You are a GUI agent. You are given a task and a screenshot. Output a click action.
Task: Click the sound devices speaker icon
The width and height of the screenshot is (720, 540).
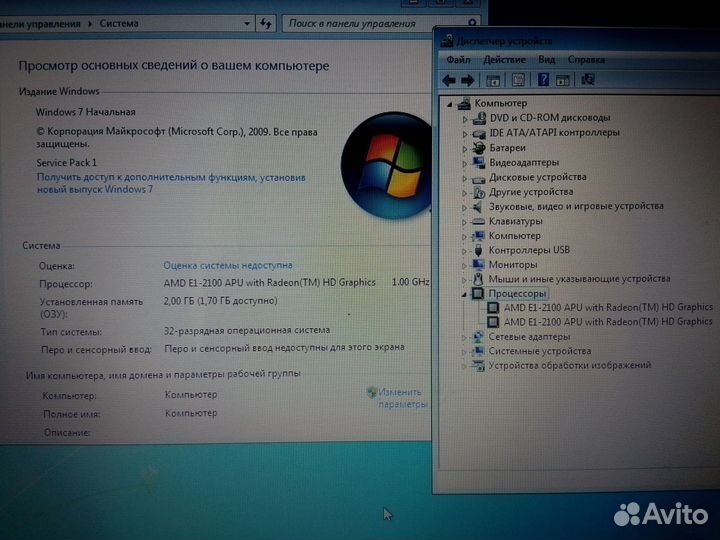pos(478,207)
